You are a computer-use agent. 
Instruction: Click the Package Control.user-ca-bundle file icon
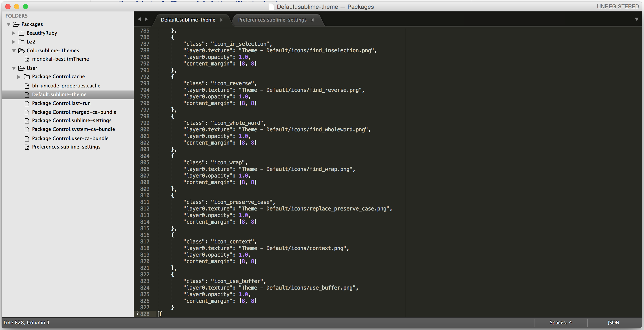27,139
